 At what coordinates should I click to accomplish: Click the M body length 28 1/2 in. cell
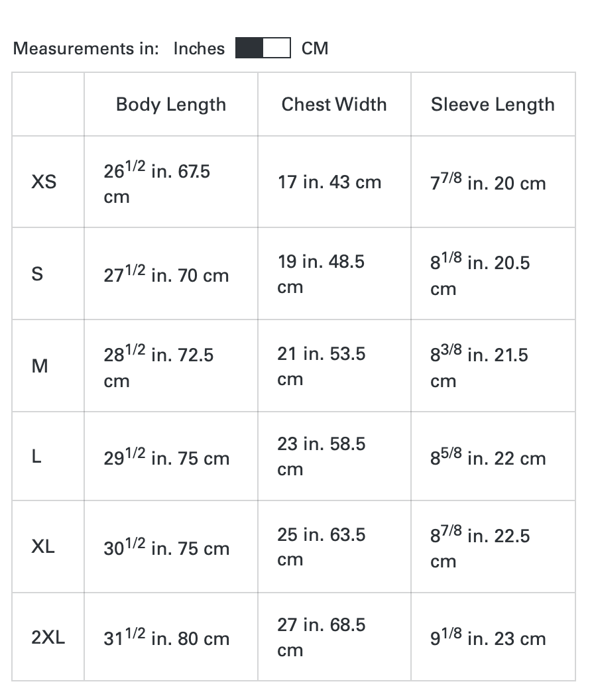tap(158, 367)
